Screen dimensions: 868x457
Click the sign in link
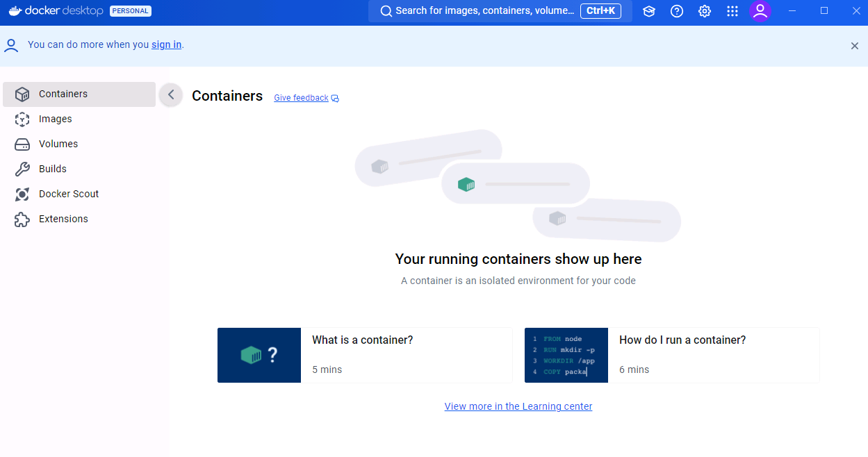coord(167,44)
